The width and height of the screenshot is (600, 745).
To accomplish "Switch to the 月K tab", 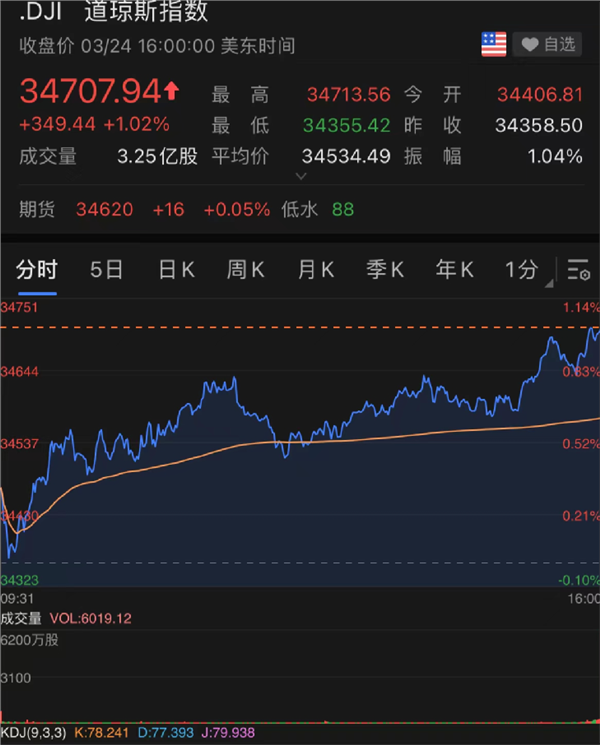I will pyautogui.click(x=315, y=270).
